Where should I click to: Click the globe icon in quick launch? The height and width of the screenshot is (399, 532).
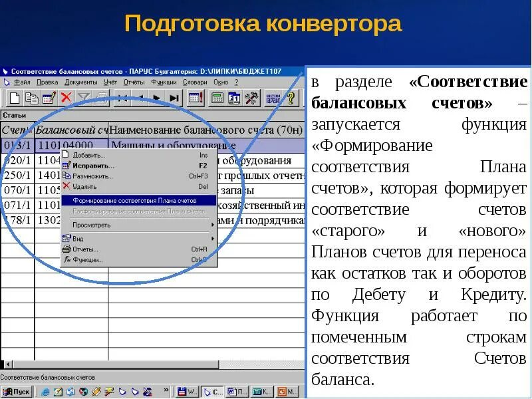click(84, 392)
